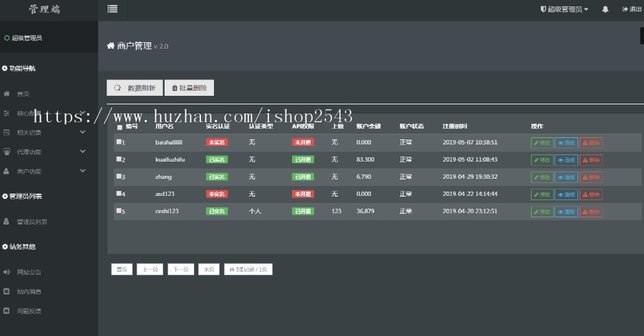Image resolution: width=644 pixels, height=336 pixels.
Task: Click 退出 to log out
Action: [x=632, y=9]
